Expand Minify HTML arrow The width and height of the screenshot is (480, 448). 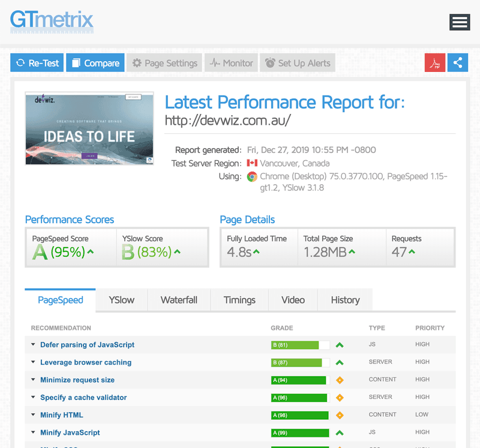coord(33,414)
